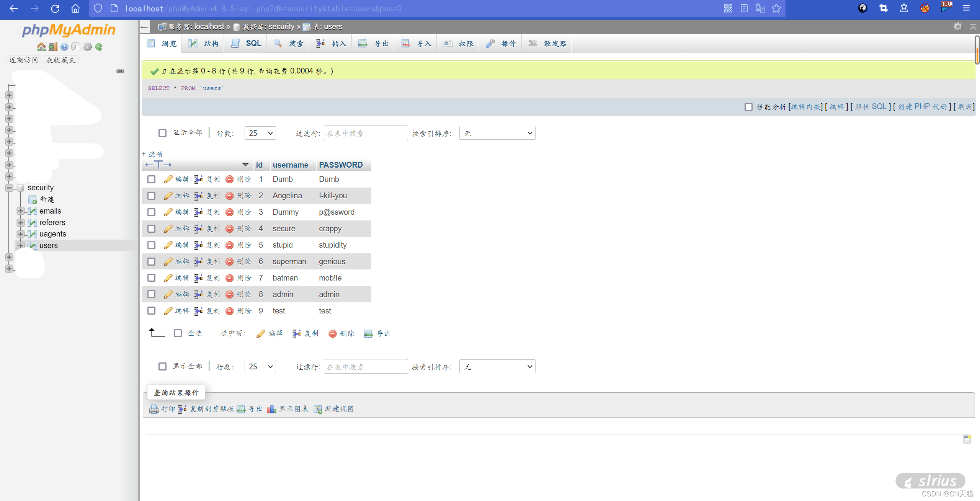Open the top sort by index dropdown
980x501 pixels.
tap(497, 133)
